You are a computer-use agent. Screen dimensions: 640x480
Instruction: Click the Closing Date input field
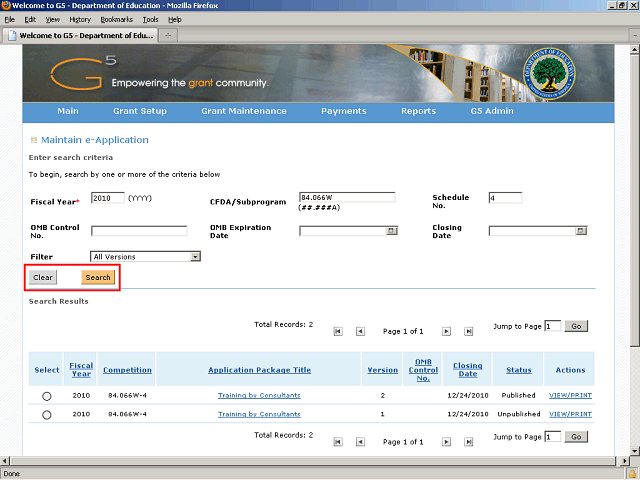(532, 231)
